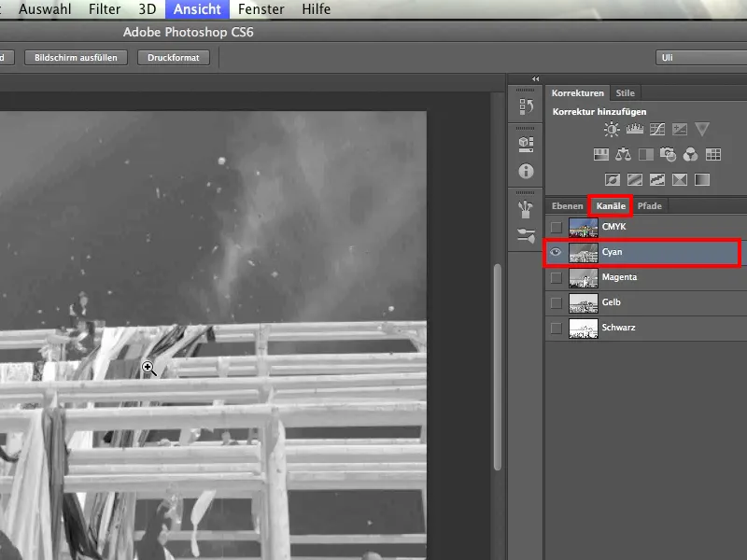Screen dimensions: 747x560
Task: Select the CMYK channel name
Action: coord(613,227)
